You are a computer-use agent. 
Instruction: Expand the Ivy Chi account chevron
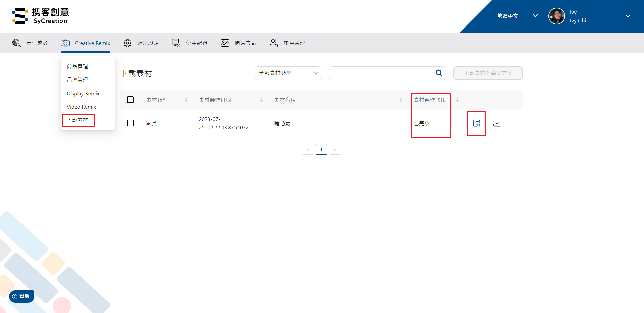click(x=628, y=16)
